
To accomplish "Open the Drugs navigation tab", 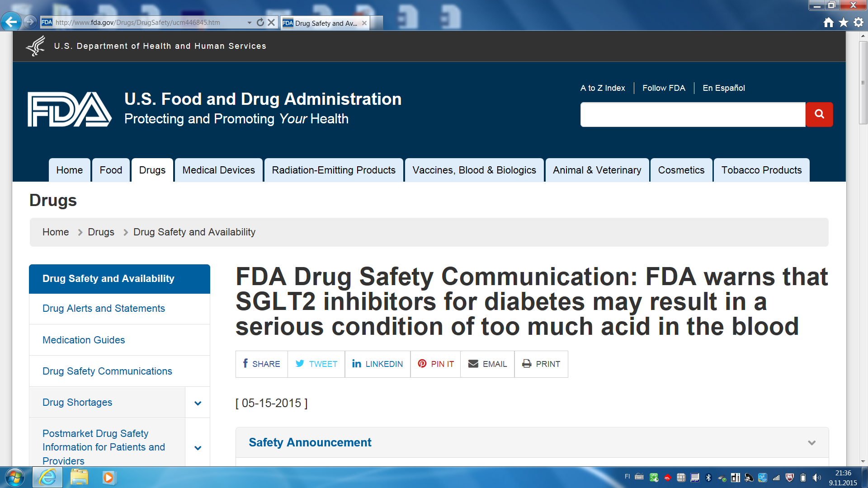I will pyautogui.click(x=152, y=170).
